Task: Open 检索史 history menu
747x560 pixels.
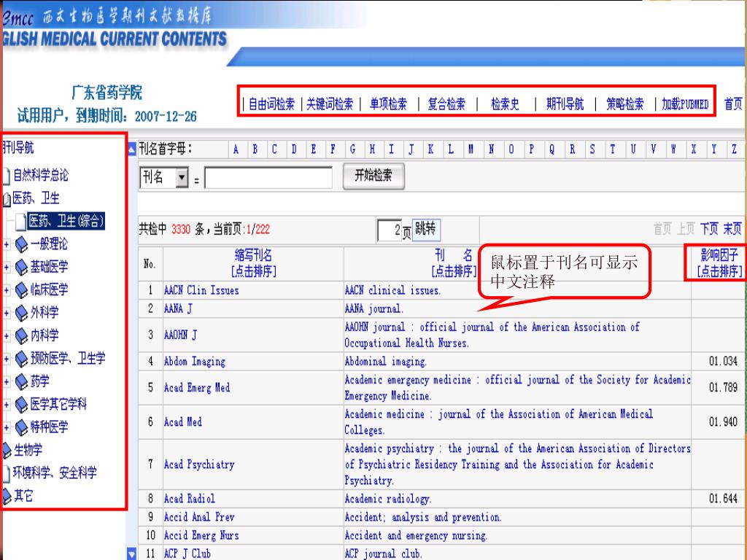Action: [505, 104]
